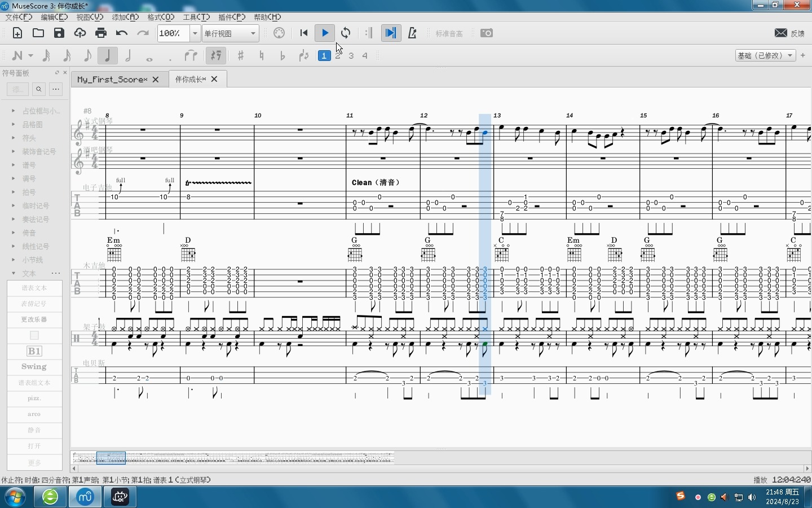Create a new score with the toolbar icon
The image size is (812, 508).
pyautogui.click(x=17, y=33)
